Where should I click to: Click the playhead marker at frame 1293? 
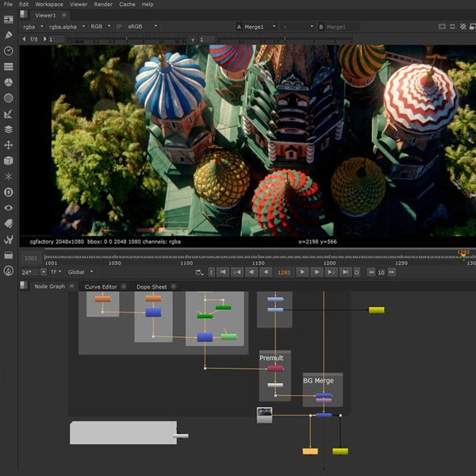point(463,254)
